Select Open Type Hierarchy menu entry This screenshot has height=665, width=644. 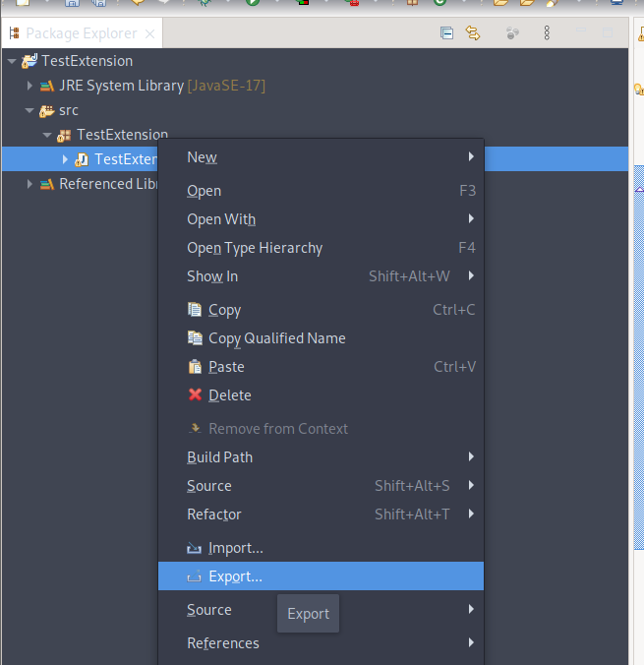point(255,248)
